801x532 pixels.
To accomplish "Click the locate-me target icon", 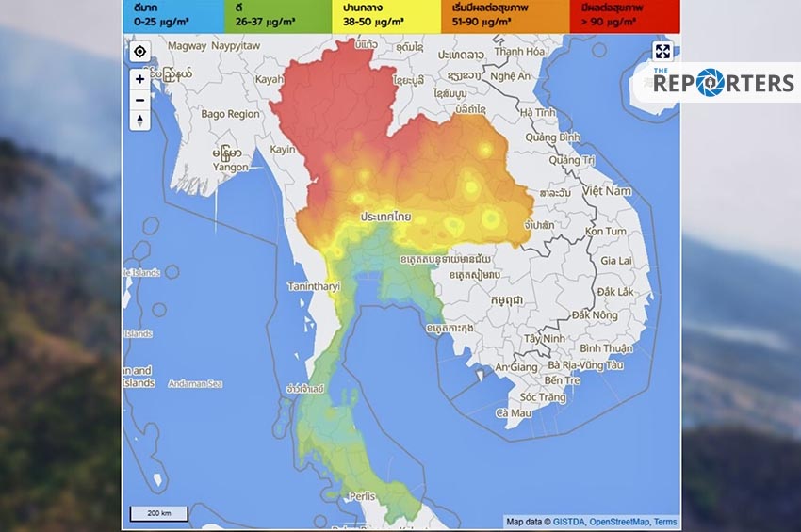I will [x=139, y=52].
